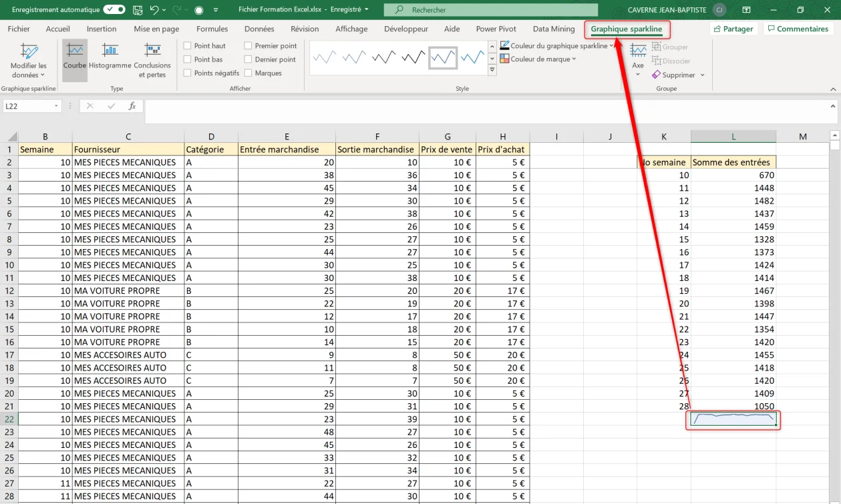Open the Fichier tab

point(19,29)
